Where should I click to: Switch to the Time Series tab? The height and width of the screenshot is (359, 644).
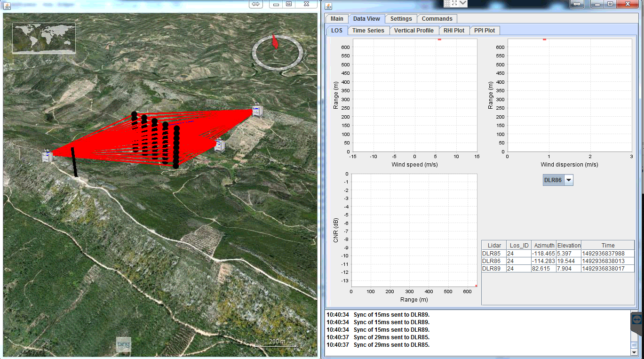(x=368, y=31)
